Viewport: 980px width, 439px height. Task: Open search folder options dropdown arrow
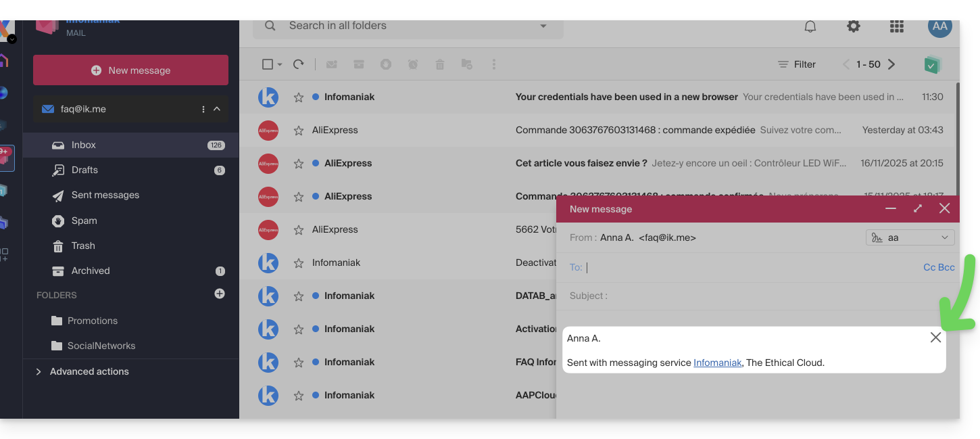[543, 26]
